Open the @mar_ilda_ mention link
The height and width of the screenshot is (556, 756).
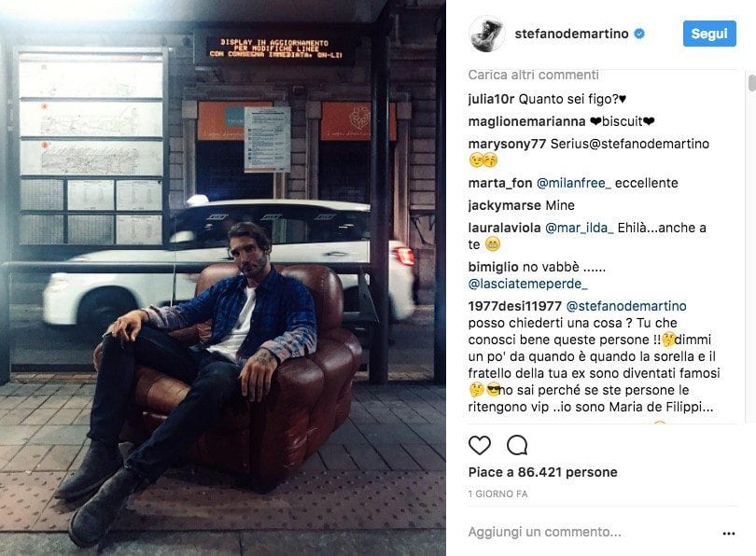click(579, 228)
